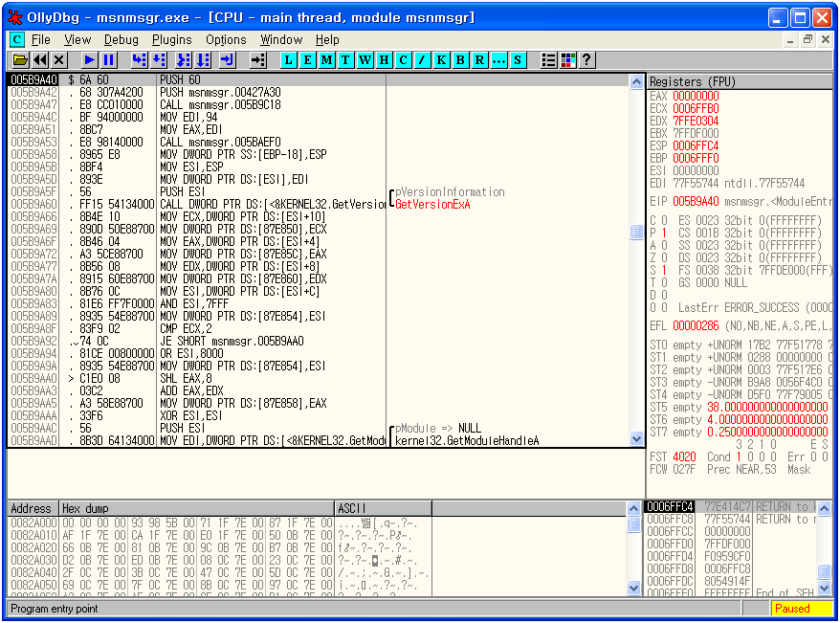Open a file with the folder icon
This screenshot has height=623, width=840.
20,60
